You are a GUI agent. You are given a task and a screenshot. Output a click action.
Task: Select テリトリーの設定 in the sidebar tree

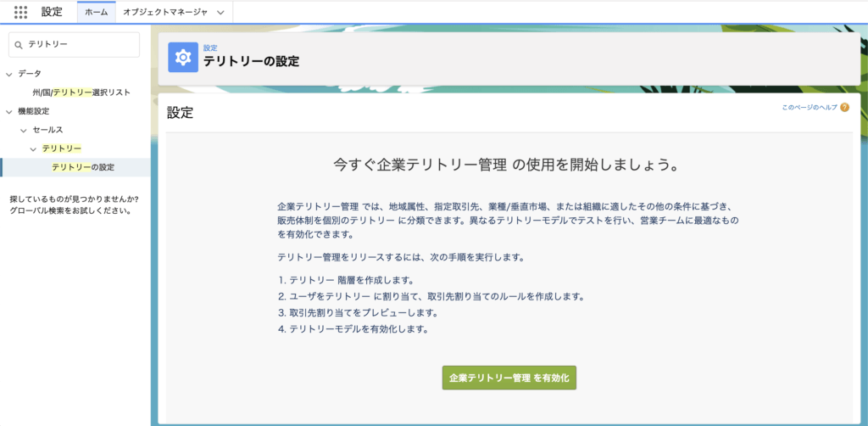(x=83, y=167)
